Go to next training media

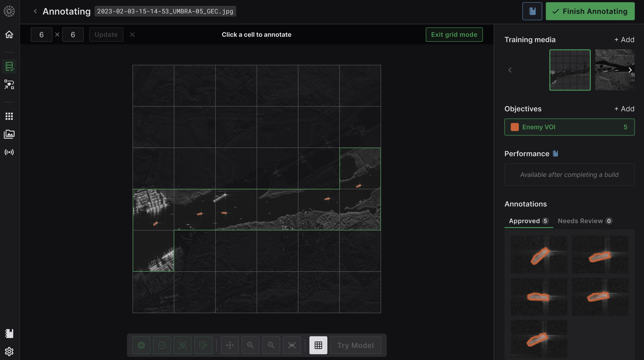pyautogui.click(x=630, y=70)
